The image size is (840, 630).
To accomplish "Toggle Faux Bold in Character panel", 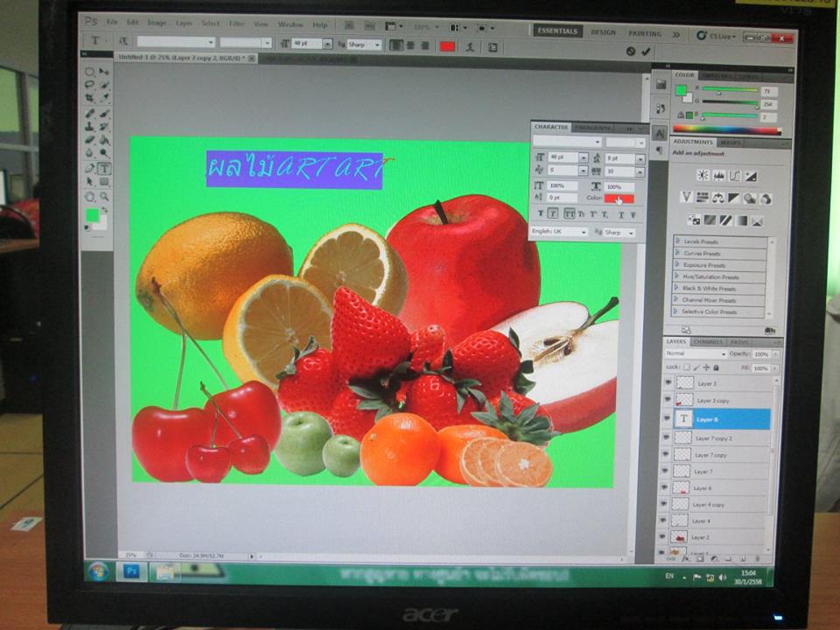I will (540, 213).
